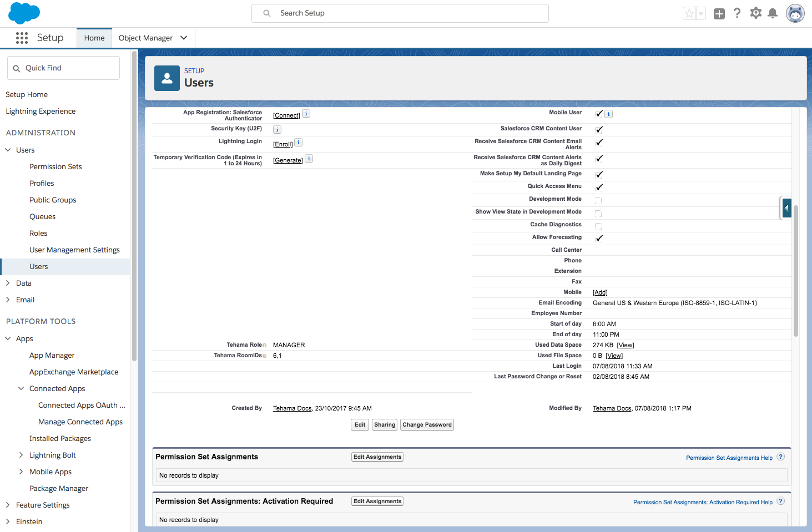Click info icon next to Connect link
This screenshot has height=532, width=812.
tap(306, 114)
